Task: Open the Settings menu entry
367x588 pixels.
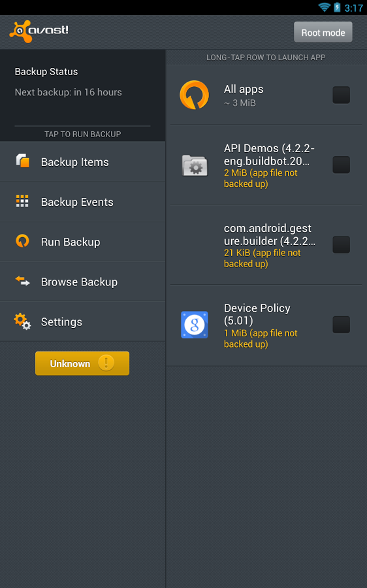Action: point(82,321)
